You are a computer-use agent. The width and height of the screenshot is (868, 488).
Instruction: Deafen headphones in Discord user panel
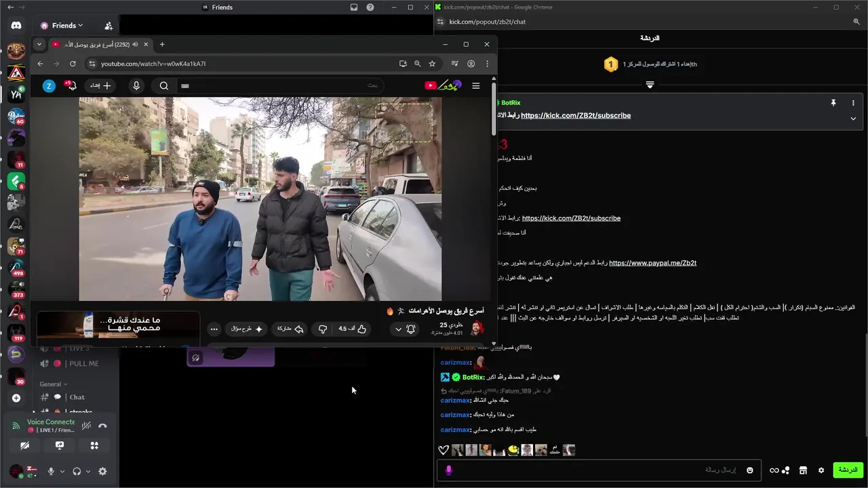(77, 471)
